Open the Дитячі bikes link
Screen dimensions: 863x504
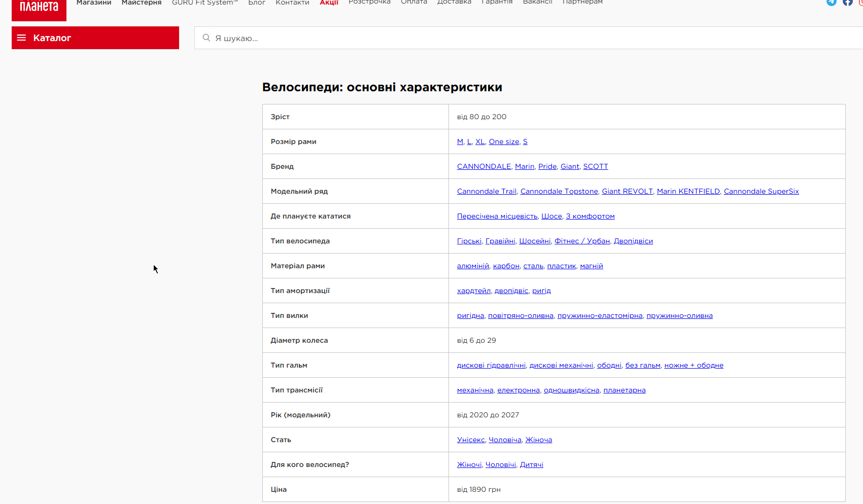tap(532, 464)
